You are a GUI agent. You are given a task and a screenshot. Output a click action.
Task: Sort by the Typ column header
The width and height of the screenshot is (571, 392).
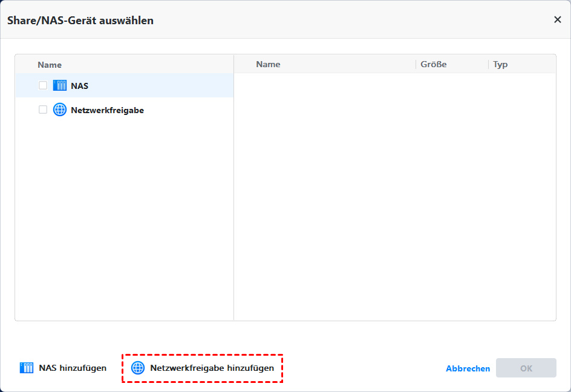pyautogui.click(x=500, y=64)
